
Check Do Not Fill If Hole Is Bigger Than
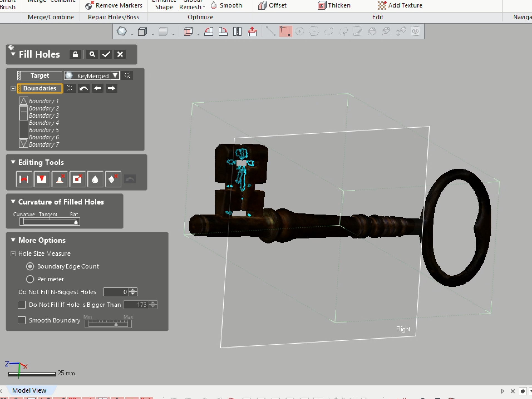point(22,305)
